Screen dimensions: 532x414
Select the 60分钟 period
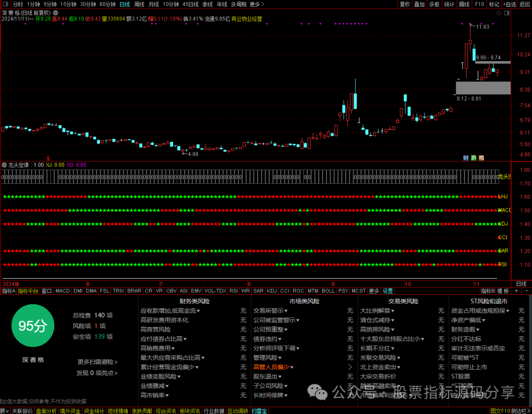tap(107, 4)
